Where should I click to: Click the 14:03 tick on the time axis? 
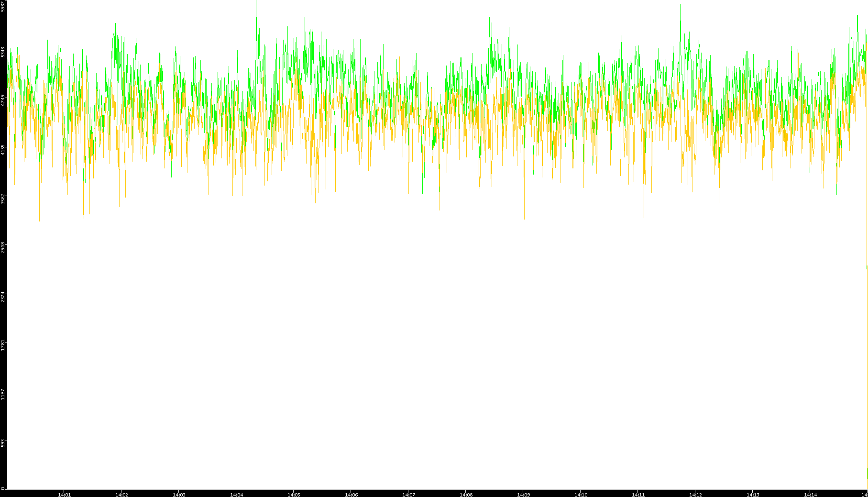tap(179, 495)
